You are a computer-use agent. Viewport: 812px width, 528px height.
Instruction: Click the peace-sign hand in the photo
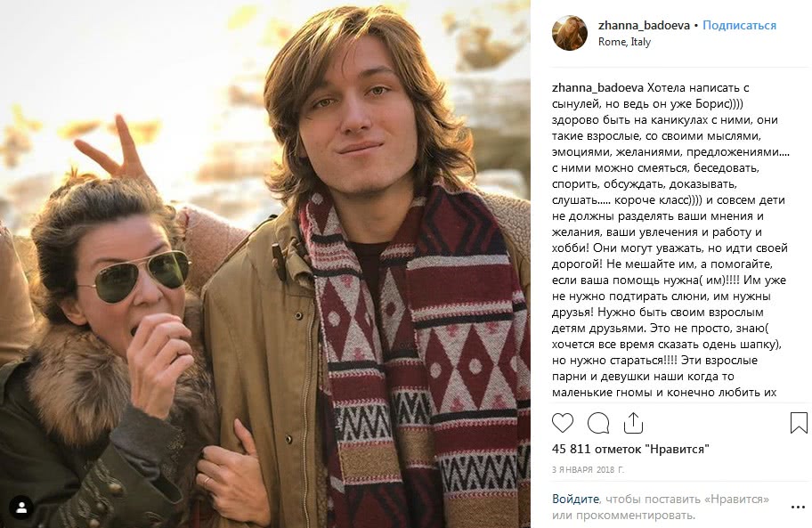pos(117,151)
